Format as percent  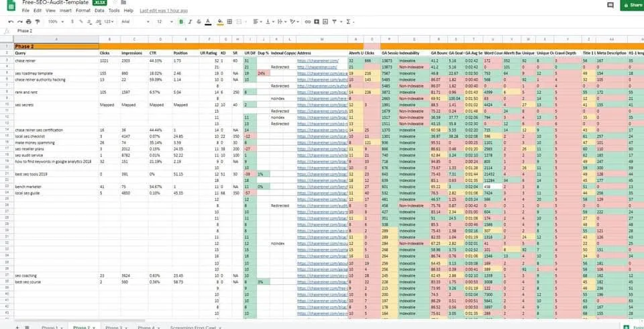[81, 21]
